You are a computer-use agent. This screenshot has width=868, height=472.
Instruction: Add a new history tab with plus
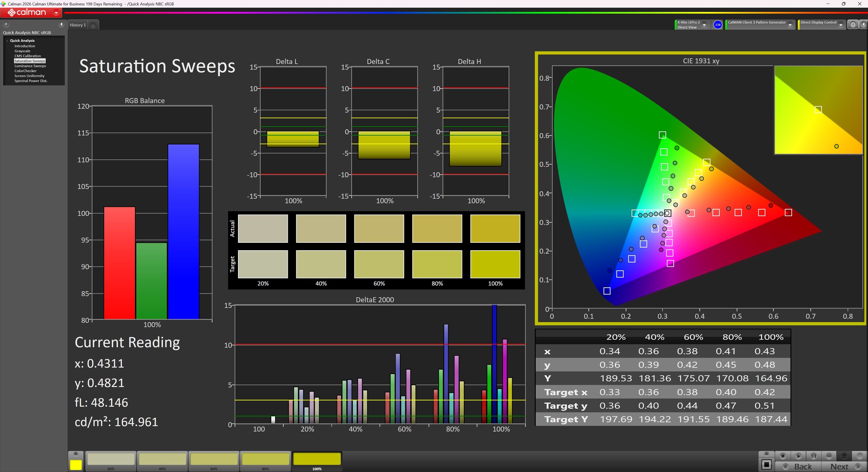[x=93, y=25]
